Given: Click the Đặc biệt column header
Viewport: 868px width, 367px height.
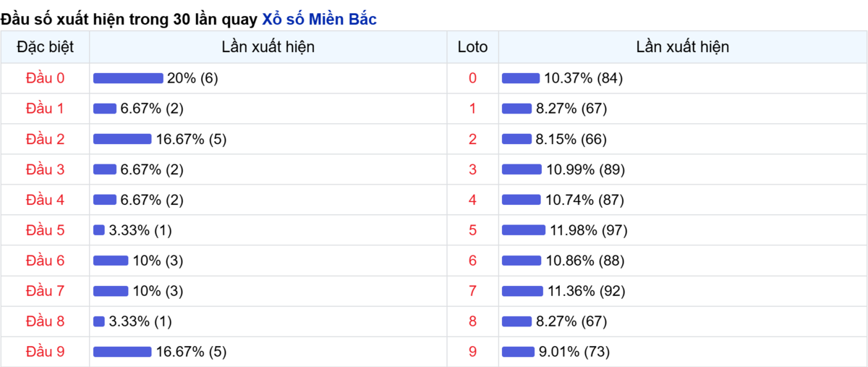Looking at the screenshot, I should 45,47.
